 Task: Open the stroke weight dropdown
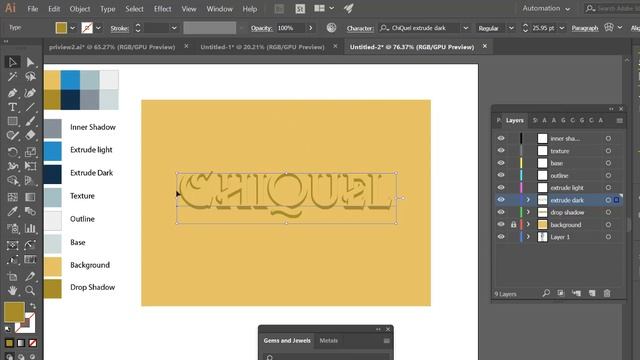(x=174, y=28)
